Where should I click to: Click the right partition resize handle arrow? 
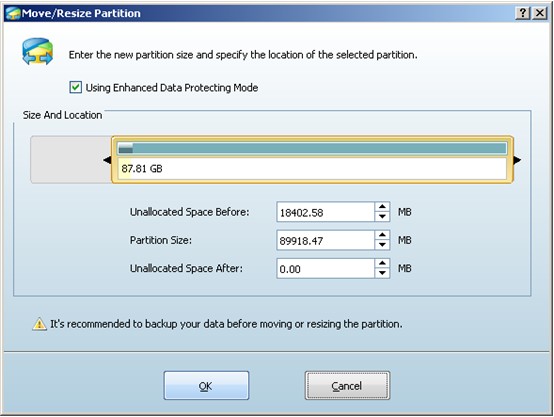pos(517,160)
